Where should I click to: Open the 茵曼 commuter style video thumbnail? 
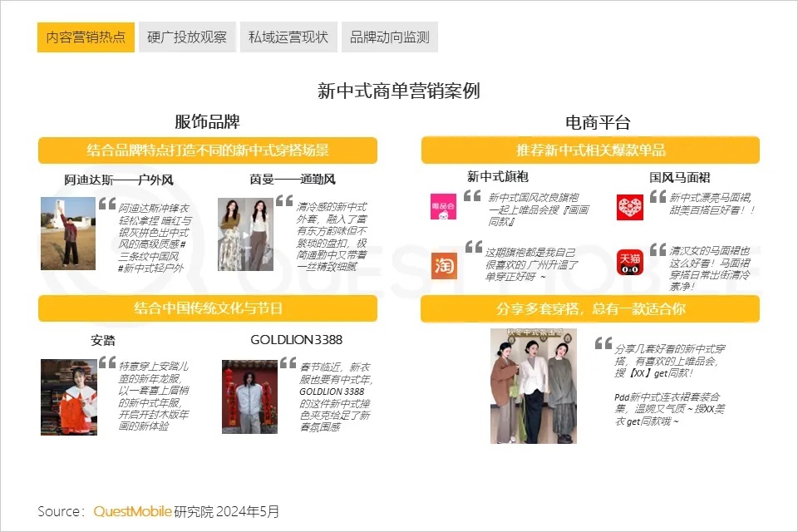[x=246, y=234]
